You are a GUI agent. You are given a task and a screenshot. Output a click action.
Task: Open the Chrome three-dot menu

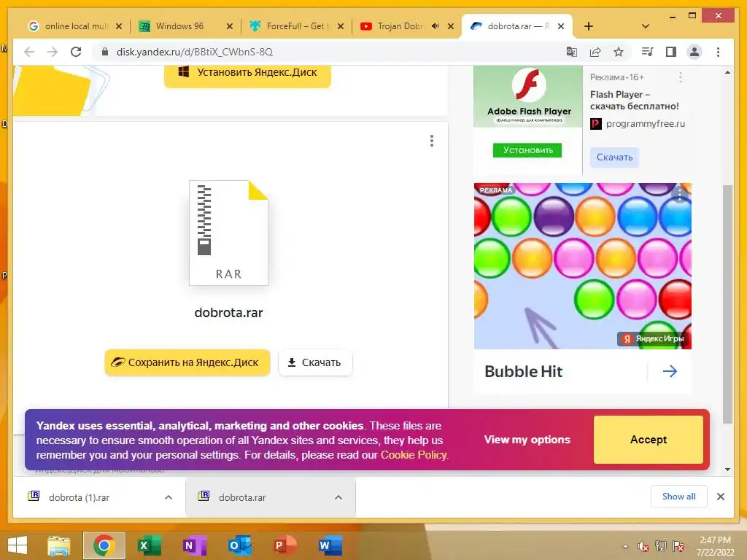click(718, 52)
